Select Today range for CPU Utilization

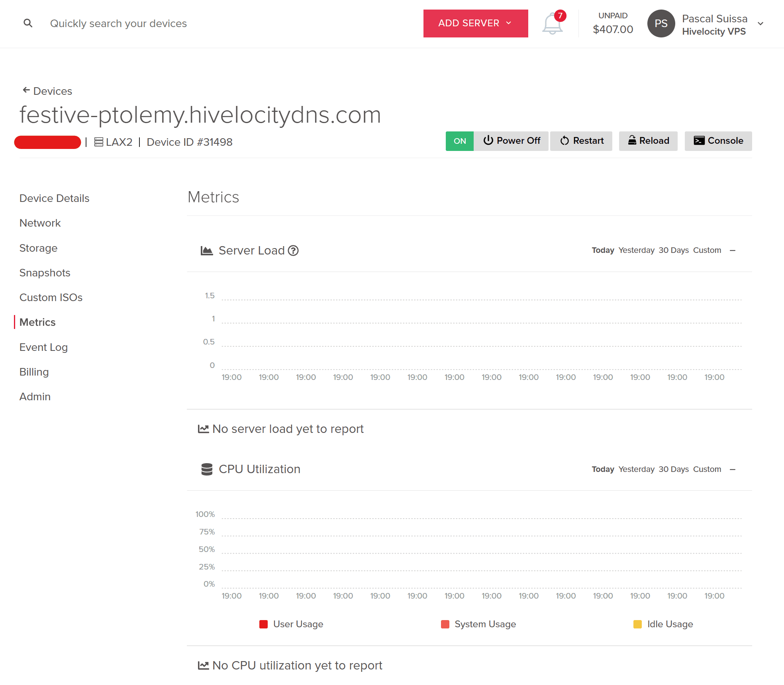[x=603, y=469]
